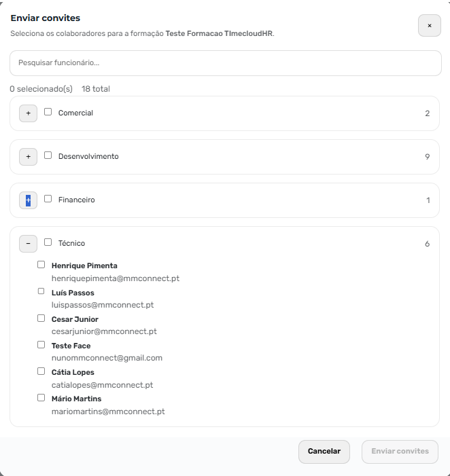The width and height of the screenshot is (450, 476).
Task: Click the 0 selecionado(s) counter
Action: (41, 89)
